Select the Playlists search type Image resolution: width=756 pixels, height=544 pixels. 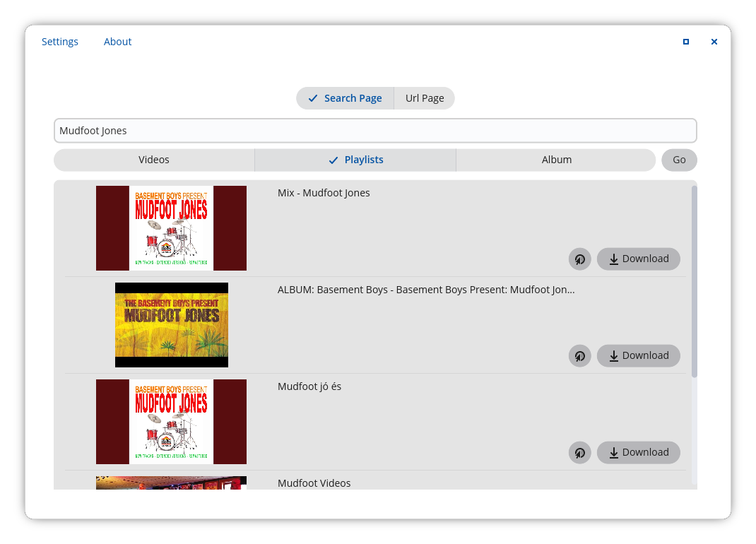tap(355, 160)
